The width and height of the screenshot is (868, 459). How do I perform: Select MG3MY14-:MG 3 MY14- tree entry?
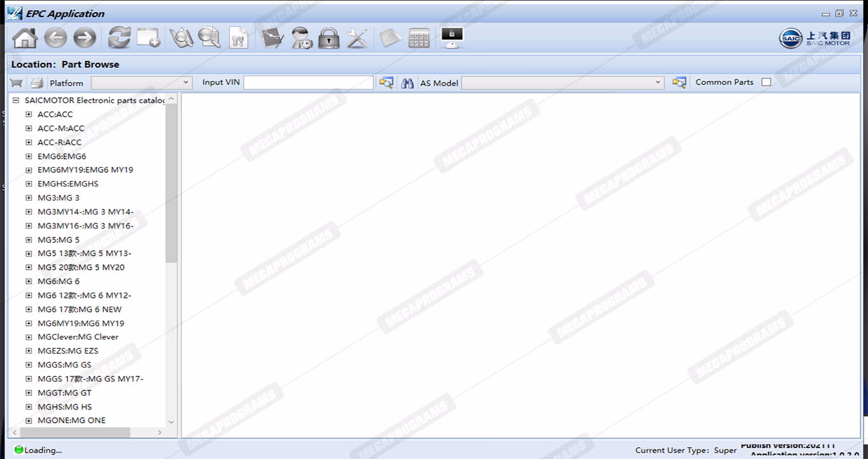[85, 211]
